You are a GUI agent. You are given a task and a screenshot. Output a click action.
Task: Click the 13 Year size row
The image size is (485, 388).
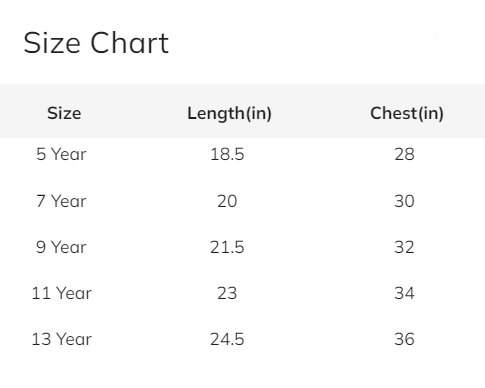[242, 339]
